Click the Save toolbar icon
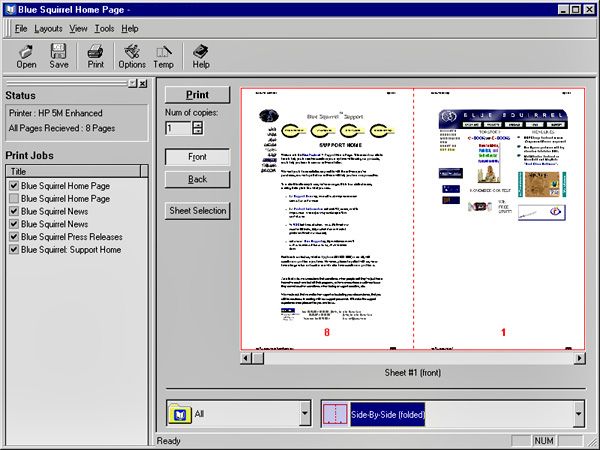Viewport: 600px width, 450px height. (x=59, y=51)
